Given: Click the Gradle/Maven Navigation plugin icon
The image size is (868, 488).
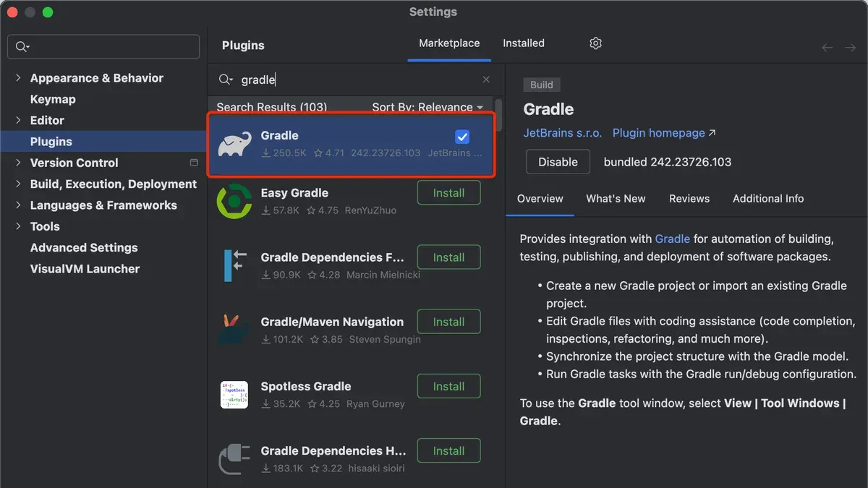Looking at the screenshot, I should pyautogui.click(x=234, y=330).
